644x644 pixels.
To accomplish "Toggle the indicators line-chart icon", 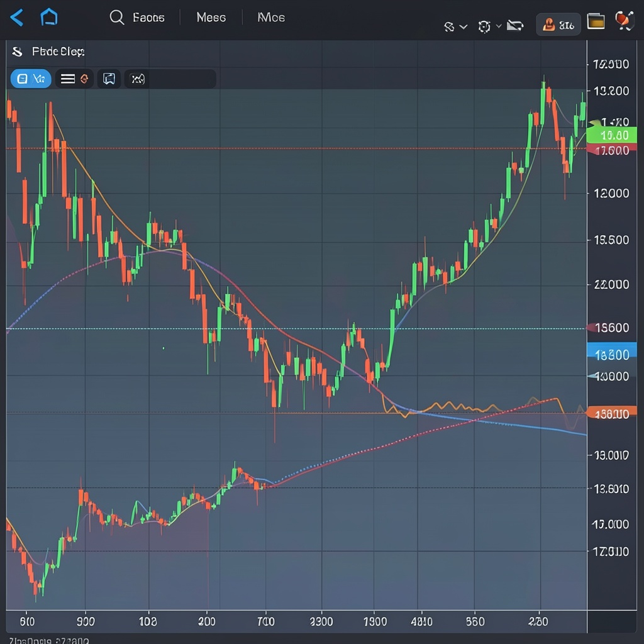I will point(138,79).
